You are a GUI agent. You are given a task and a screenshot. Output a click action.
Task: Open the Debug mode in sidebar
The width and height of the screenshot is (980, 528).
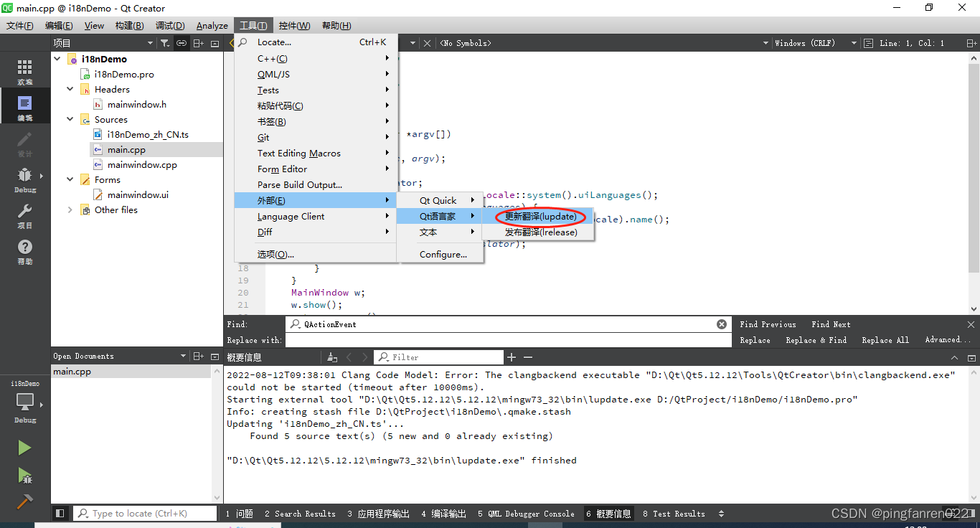point(25,179)
